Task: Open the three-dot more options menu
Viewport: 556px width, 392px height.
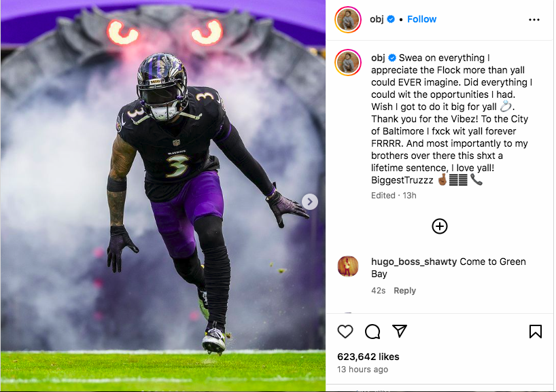Action: click(x=534, y=20)
